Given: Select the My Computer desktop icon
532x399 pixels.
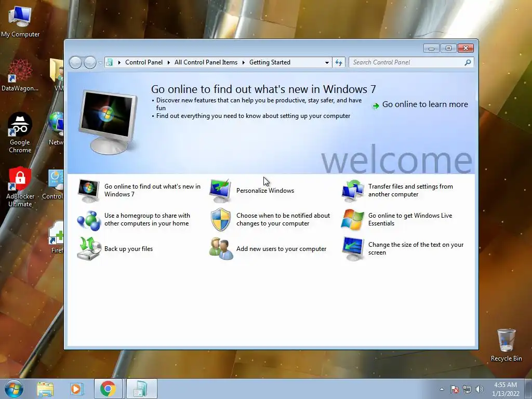Looking at the screenshot, I should pos(20,21).
